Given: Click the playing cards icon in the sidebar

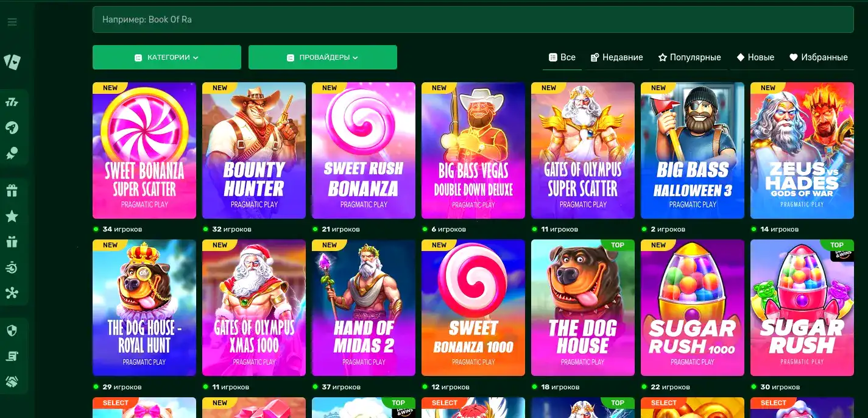Looking at the screenshot, I should [12, 62].
